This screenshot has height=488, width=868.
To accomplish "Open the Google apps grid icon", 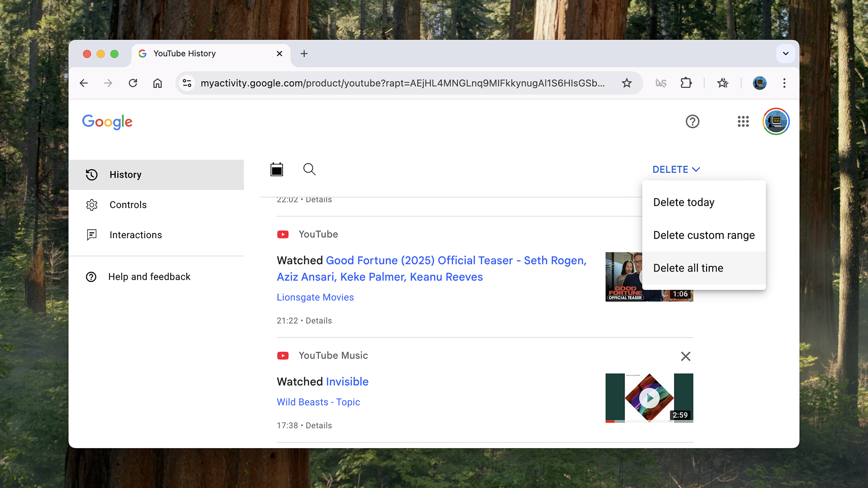I will coord(743,121).
